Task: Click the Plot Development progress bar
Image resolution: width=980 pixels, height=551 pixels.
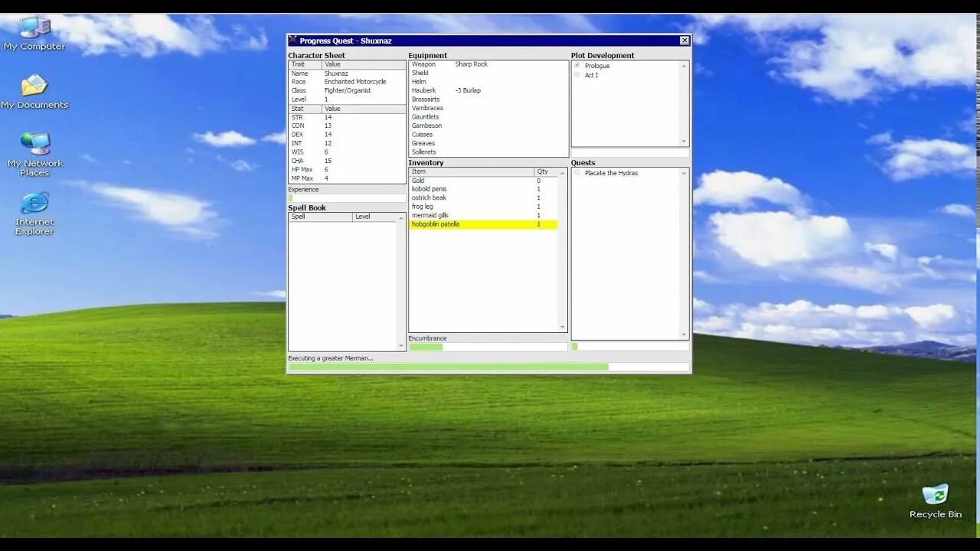Action: tap(630, 153)
